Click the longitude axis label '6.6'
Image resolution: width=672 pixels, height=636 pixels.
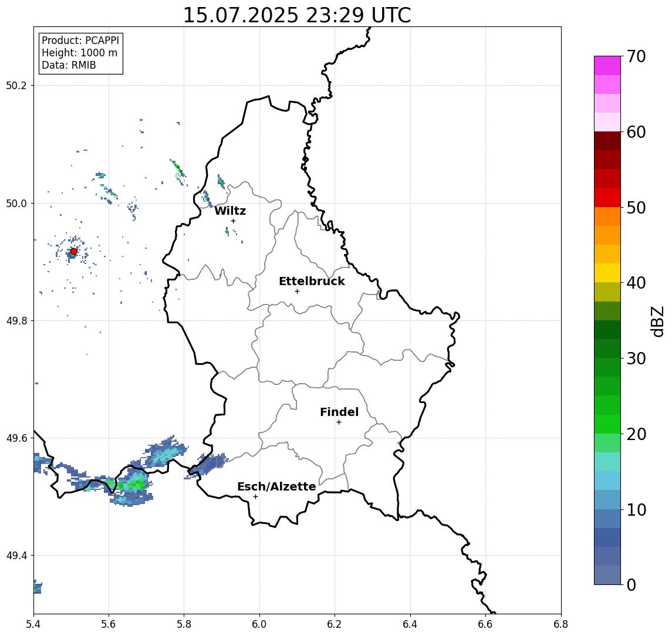(485, 624)
